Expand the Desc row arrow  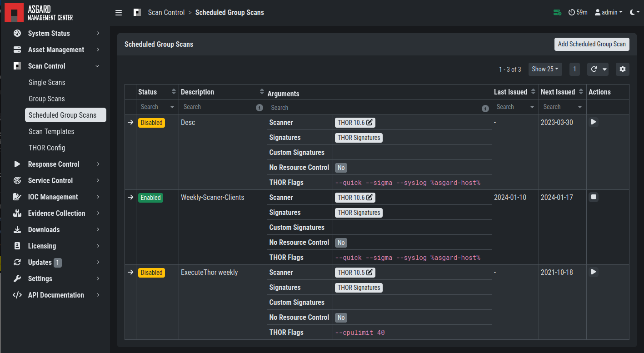click(x=130, y=122)
